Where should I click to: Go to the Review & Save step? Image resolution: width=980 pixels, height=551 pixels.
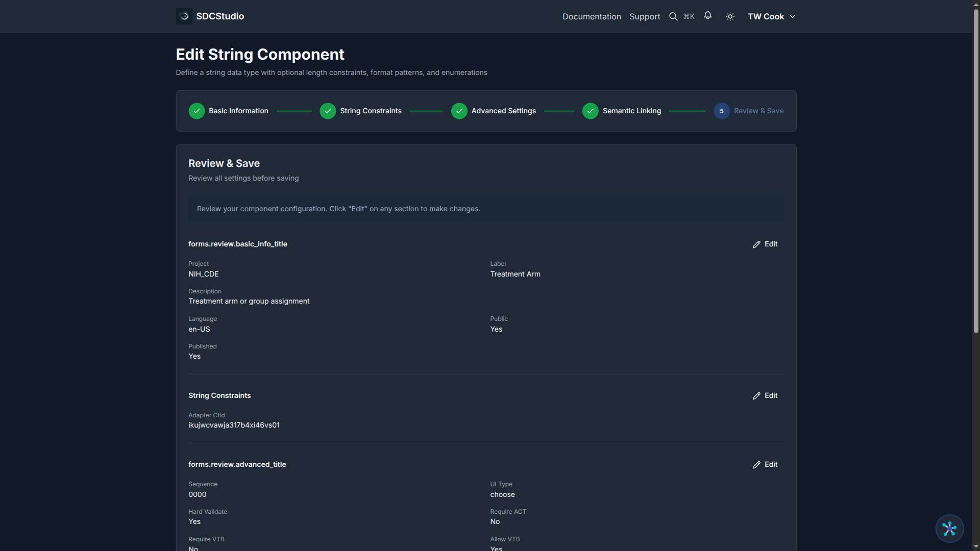pos(758,111)
